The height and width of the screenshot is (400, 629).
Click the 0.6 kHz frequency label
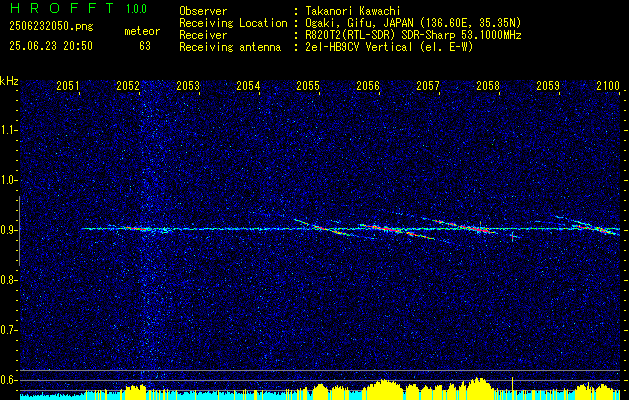pos(8,380)
